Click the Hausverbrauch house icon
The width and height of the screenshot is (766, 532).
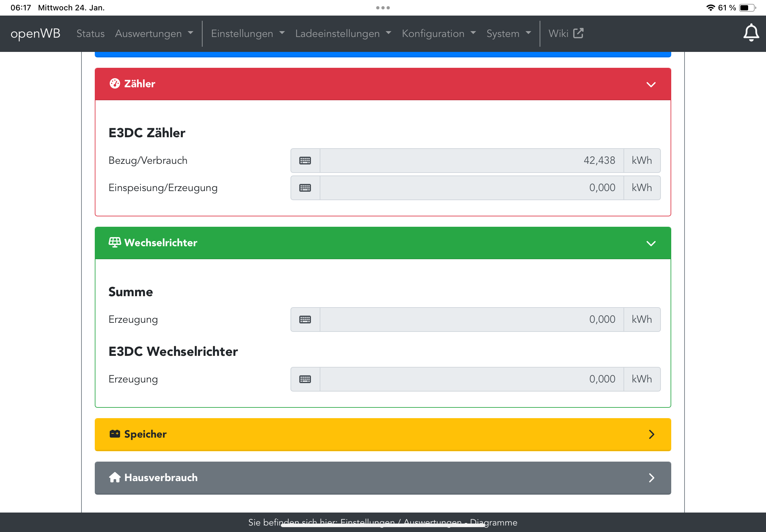(115, 477)
